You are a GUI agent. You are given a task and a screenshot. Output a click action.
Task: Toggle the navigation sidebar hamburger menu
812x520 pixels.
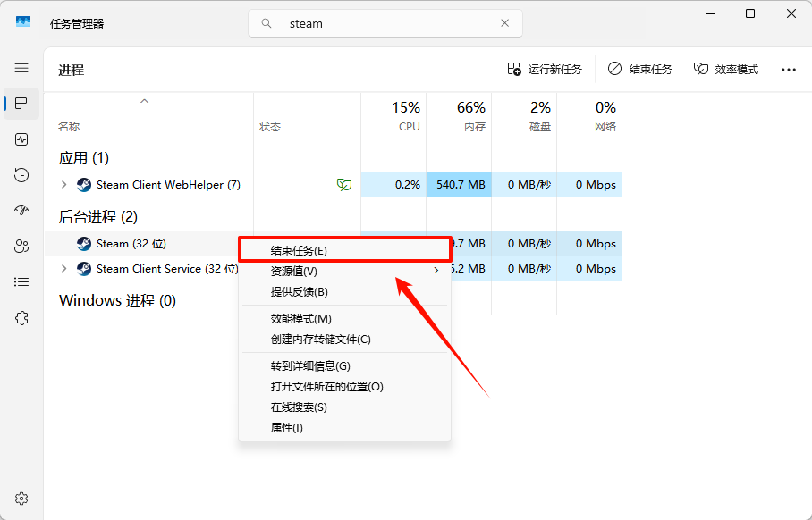(x=20, y=68)
